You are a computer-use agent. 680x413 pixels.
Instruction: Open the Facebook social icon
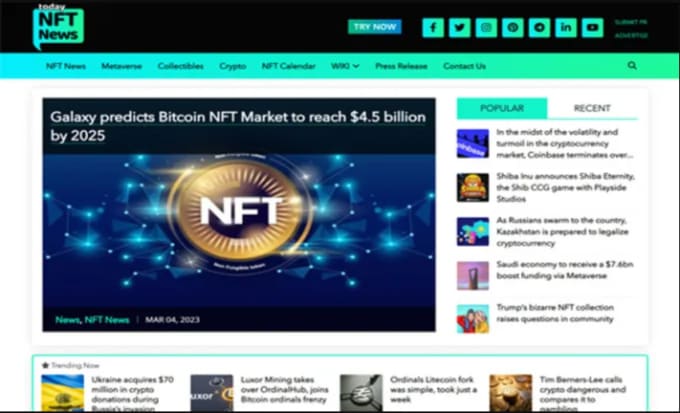(x=433, y=28)
